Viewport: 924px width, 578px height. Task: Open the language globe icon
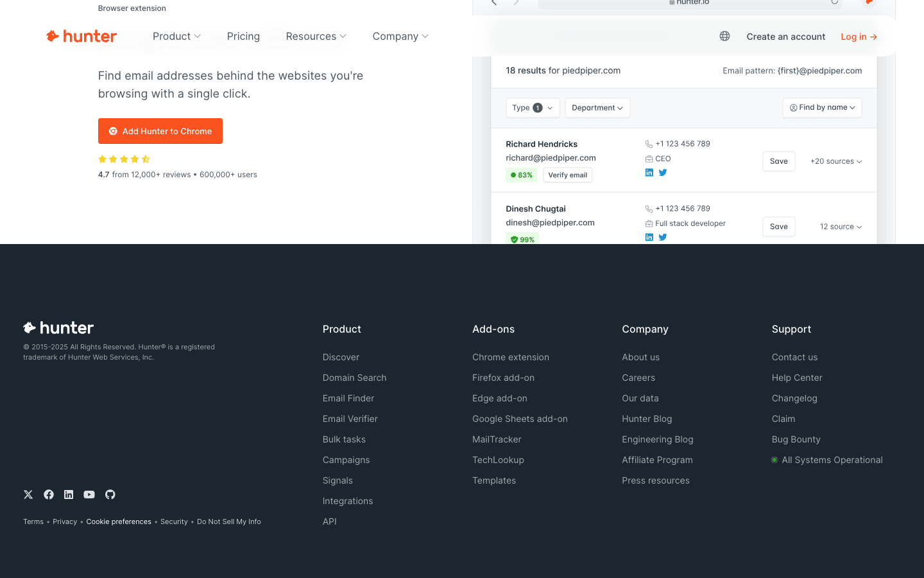pos(724,37)
